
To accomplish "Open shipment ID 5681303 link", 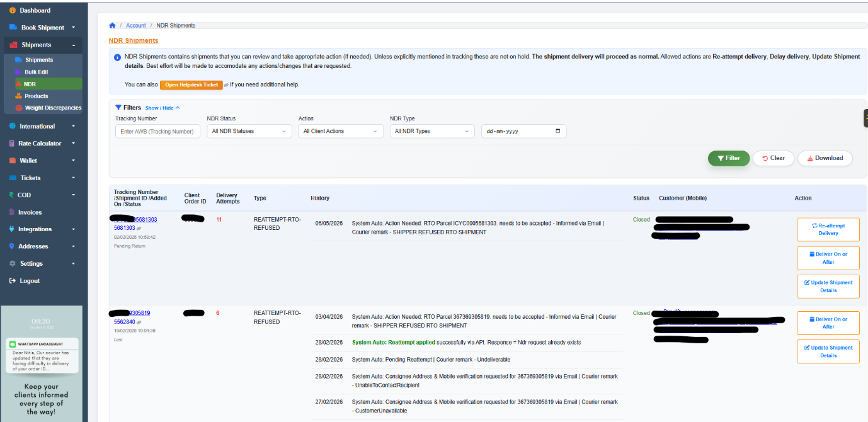I will (x=125, y=228).
